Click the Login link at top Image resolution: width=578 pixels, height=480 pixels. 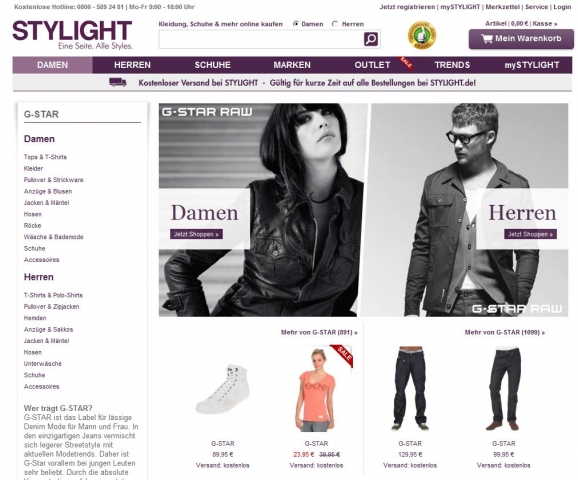[x=562, y=7]
